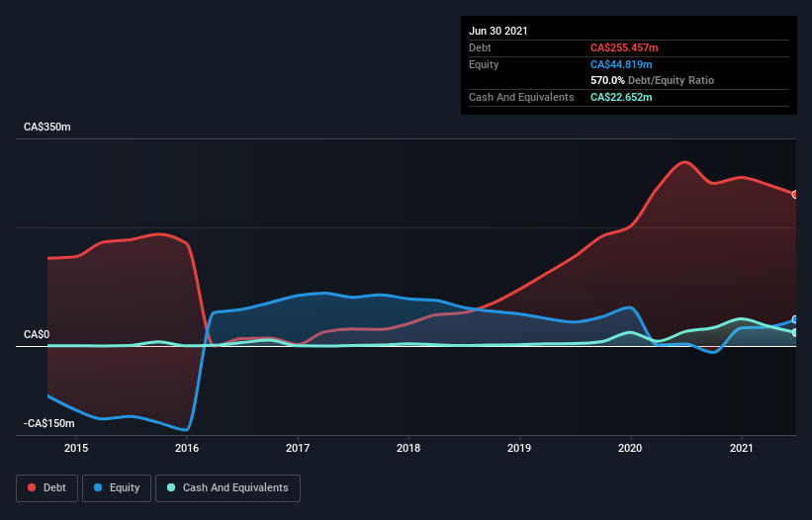Select the 2020 x-axis label
The width and height of the screenshot is (812, 520).
(x=630, y=448)
